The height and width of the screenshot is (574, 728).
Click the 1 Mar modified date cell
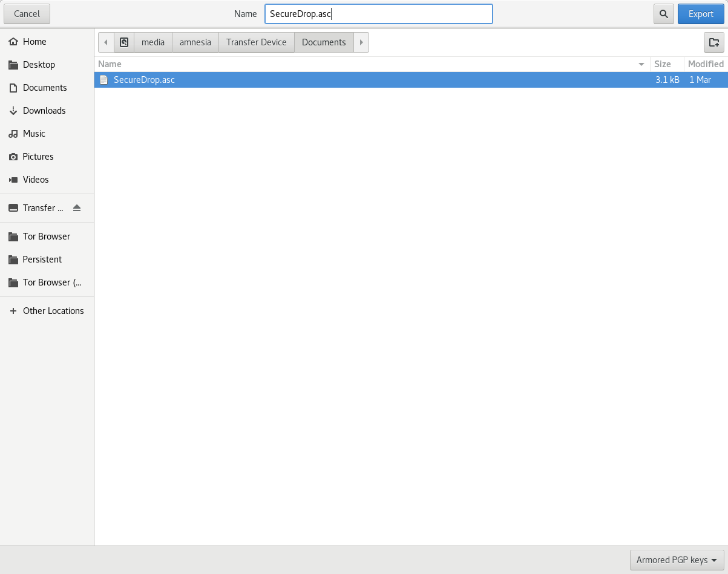pyautogui.click(x=700, y=80)
